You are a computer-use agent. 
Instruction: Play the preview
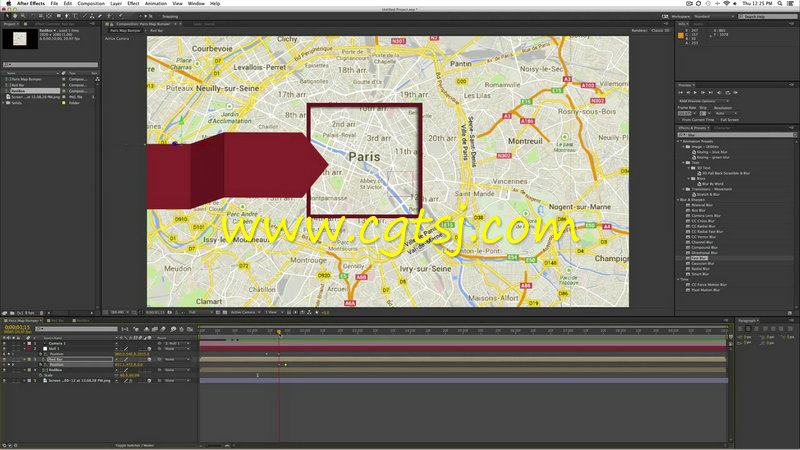tap(695, 92)
